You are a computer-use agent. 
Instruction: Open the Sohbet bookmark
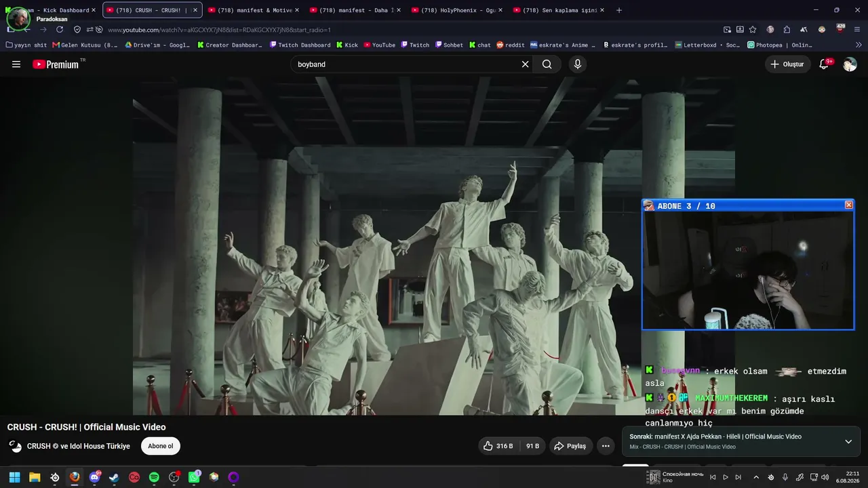[x=449, y=45]
